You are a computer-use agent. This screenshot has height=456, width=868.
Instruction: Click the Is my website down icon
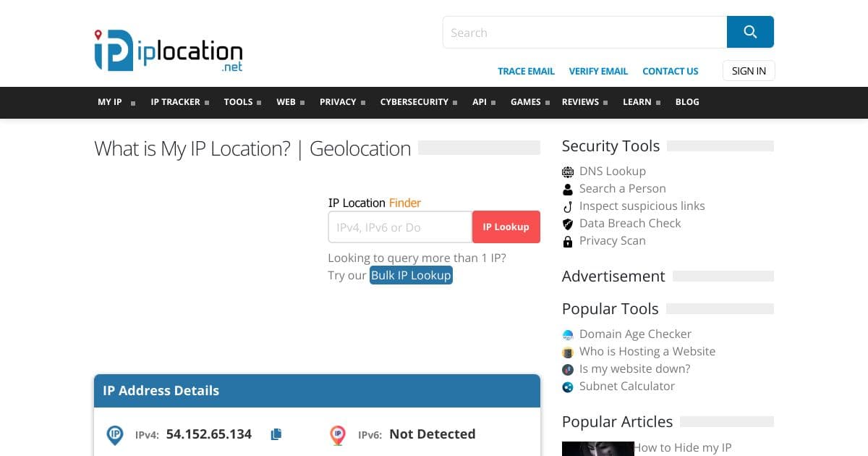[568, 369]
